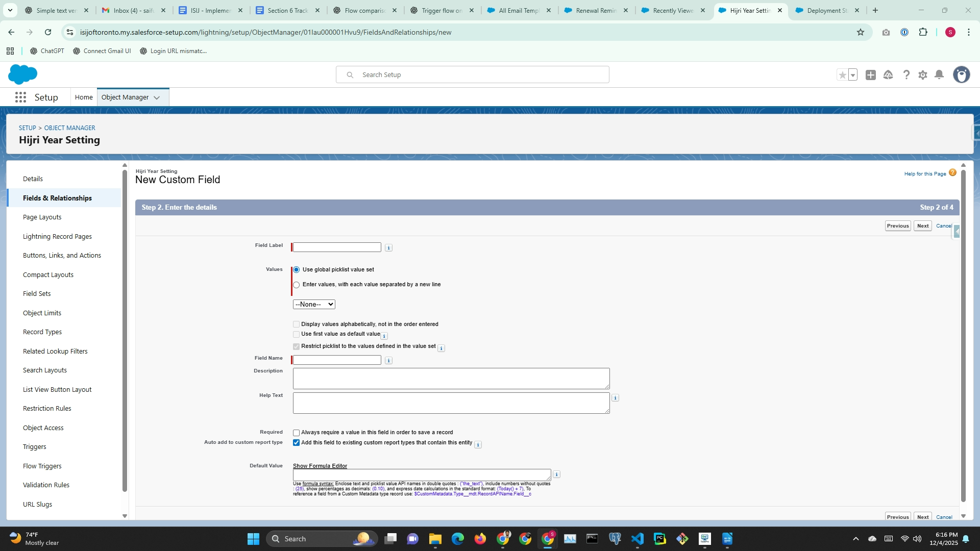Open the favorites list dropdown arrow
Image resolution: width=980 pixels, height=551 pixels.
pyautogui.click(x=853, y=75)
